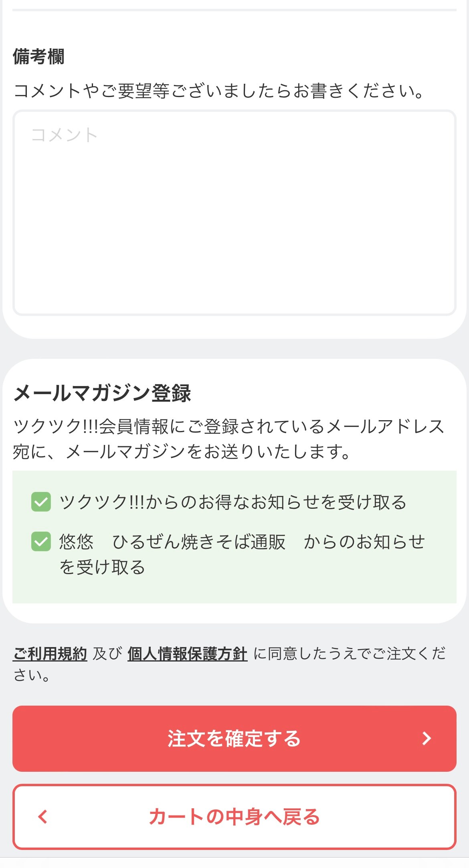Click the 悠悠 ひるぜん焼きそば通販 からのお知らせ label
The width and height of the screenshot is (469, 868).
click(x=242, y=542)
